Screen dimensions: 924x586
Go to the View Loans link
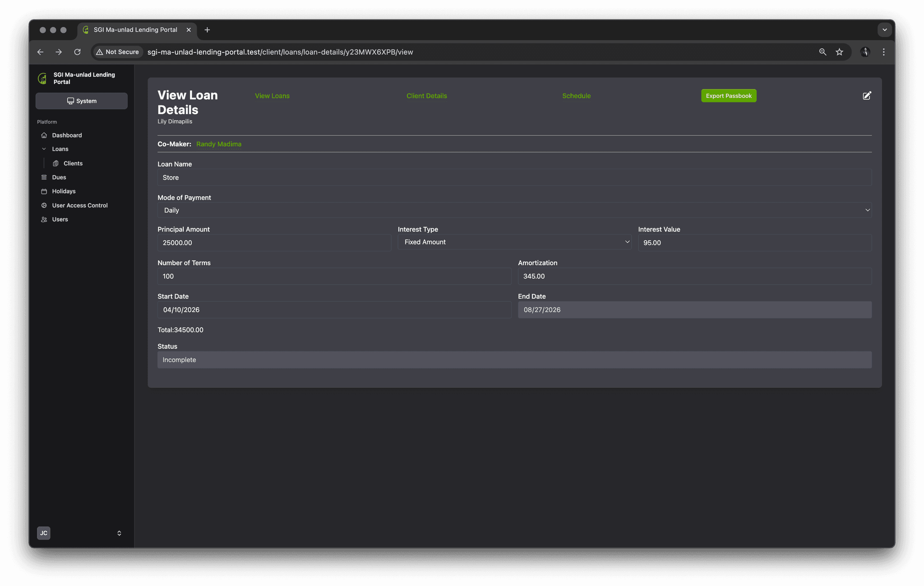point(272,96)
